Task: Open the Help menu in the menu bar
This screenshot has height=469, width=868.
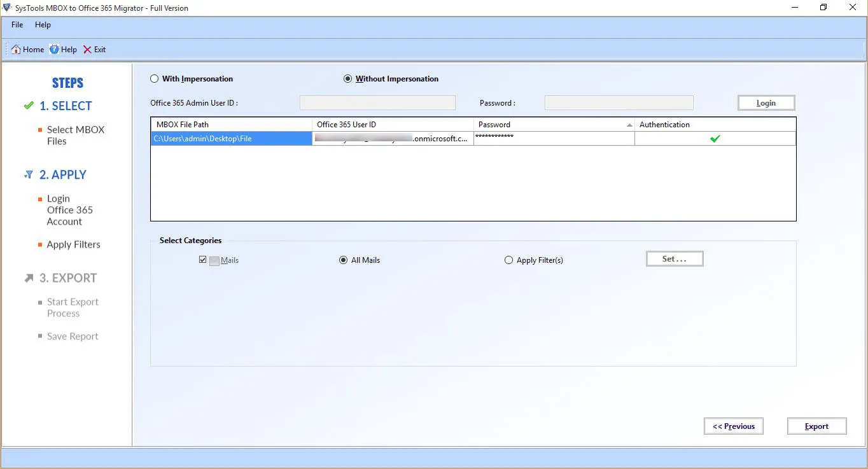Action: click(43, 25)
